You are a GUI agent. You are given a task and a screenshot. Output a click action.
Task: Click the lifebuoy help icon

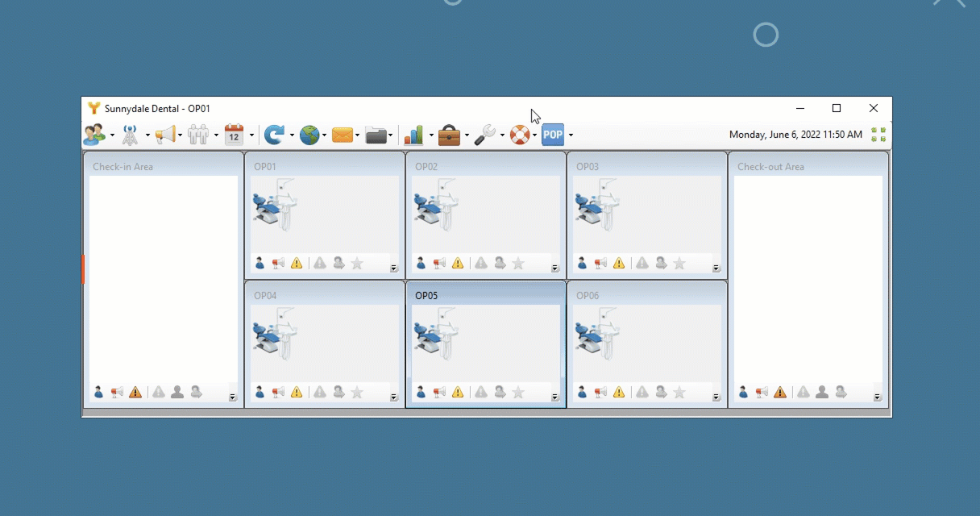pos(520,135)
